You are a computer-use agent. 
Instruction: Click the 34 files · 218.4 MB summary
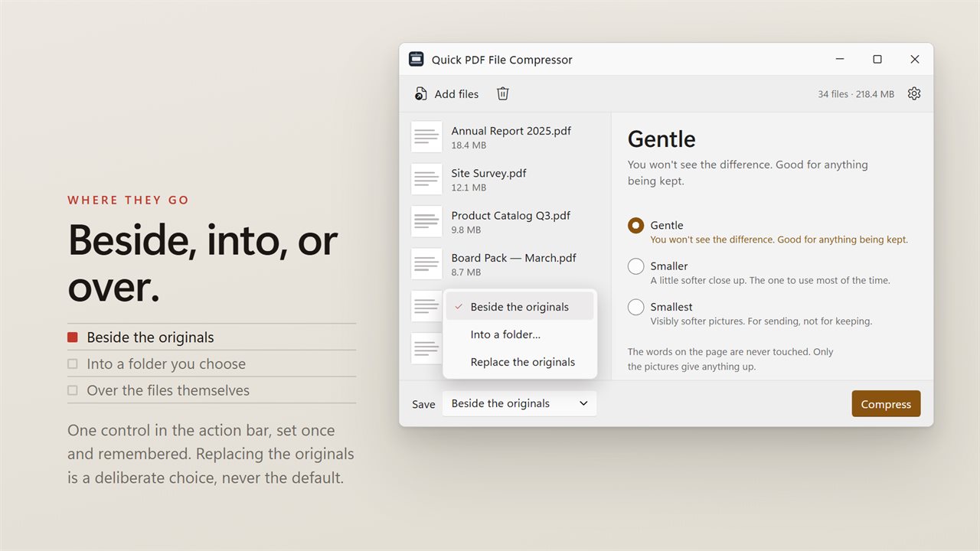856,94
